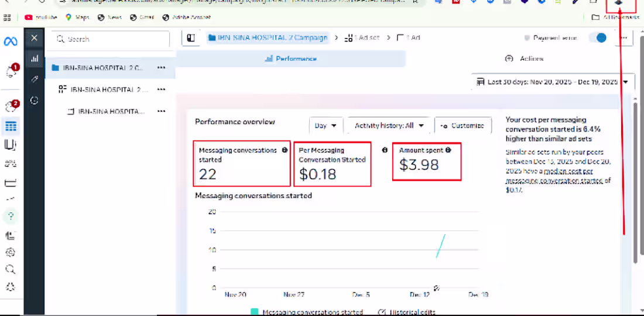Image resolution: width=644 pixels, height=316 pixels.
Task: Select IBN-SINA HOSPITAL 2 Campaign breadcrumb
Action: (x=268, y=38)
